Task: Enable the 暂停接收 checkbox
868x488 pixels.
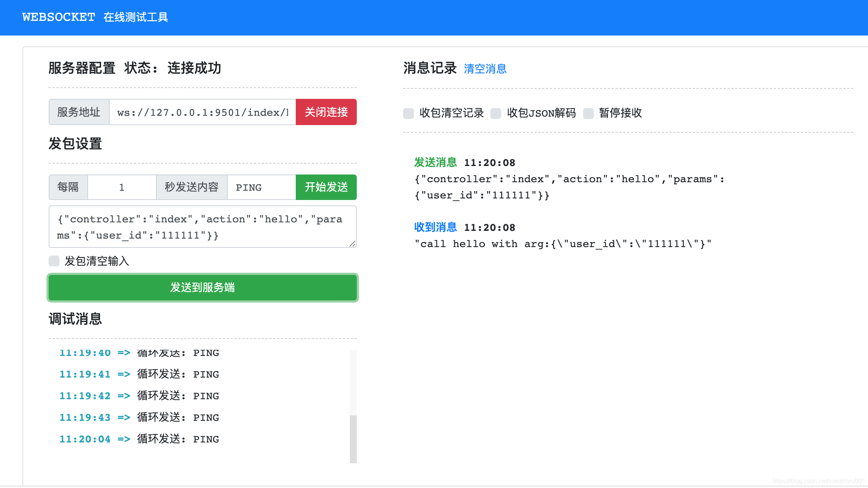Action: (588, 113)
